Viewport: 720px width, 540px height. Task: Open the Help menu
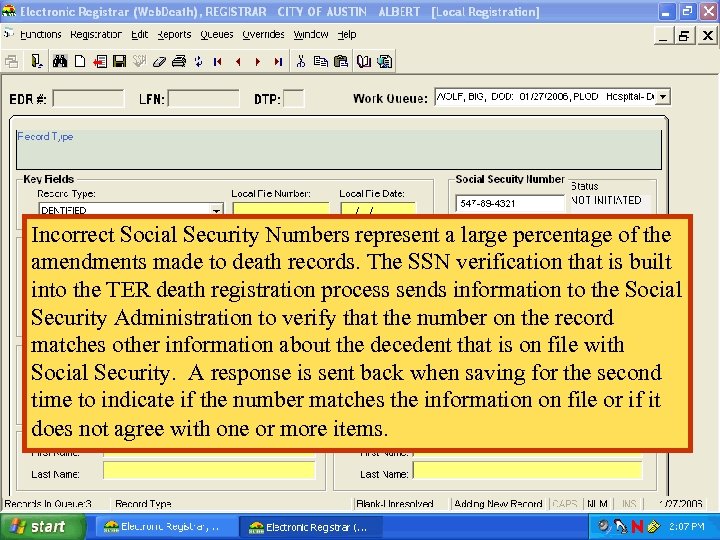pyautogui.click(x=347, y=34)
